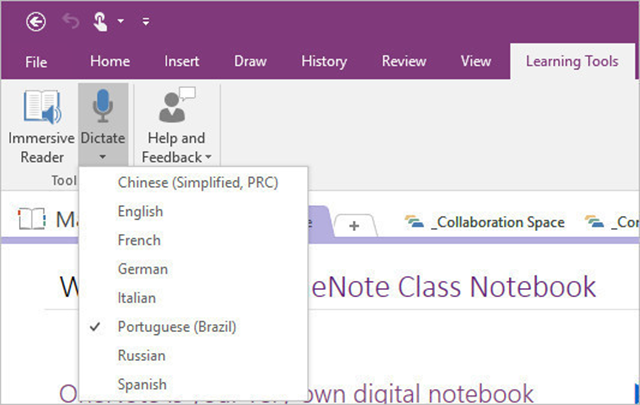Choose Spanish dictation language

[193, 384]
